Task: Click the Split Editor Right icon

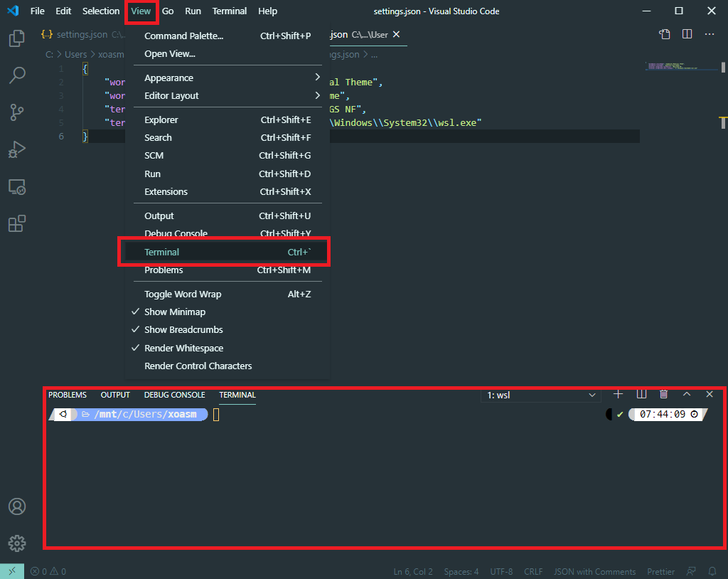Action: point(687,34)
